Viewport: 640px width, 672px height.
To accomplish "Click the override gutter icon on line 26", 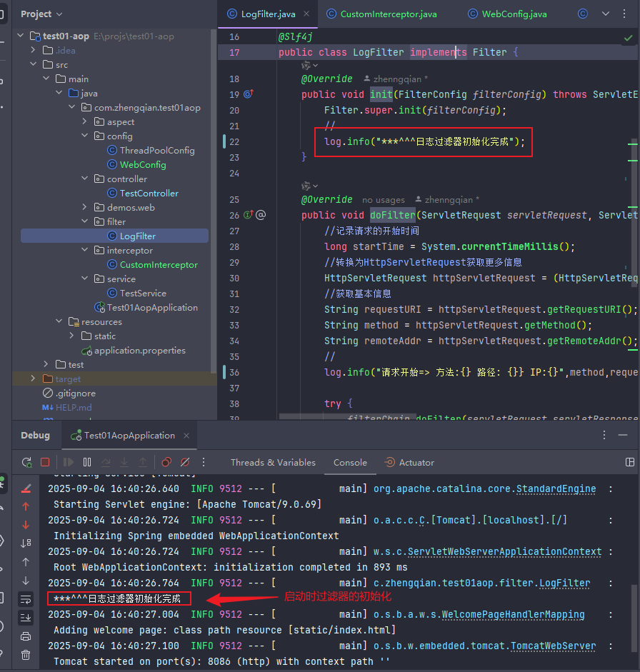I will click(x=249, y=215).
